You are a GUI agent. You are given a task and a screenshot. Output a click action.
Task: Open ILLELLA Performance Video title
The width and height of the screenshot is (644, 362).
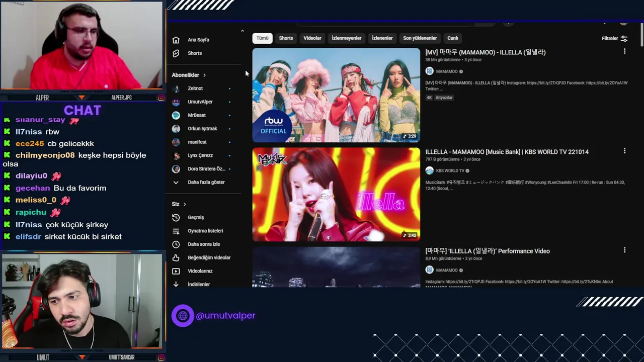(x=488, y=251)
